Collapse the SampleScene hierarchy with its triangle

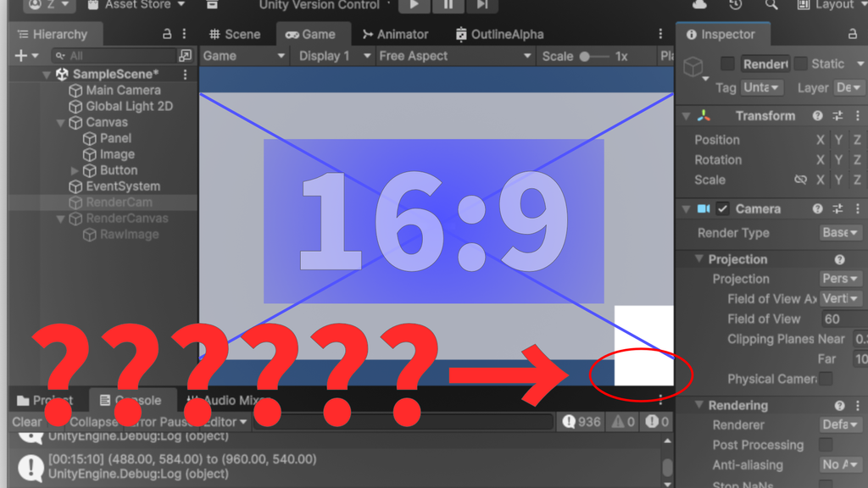[x=47, y=74]
